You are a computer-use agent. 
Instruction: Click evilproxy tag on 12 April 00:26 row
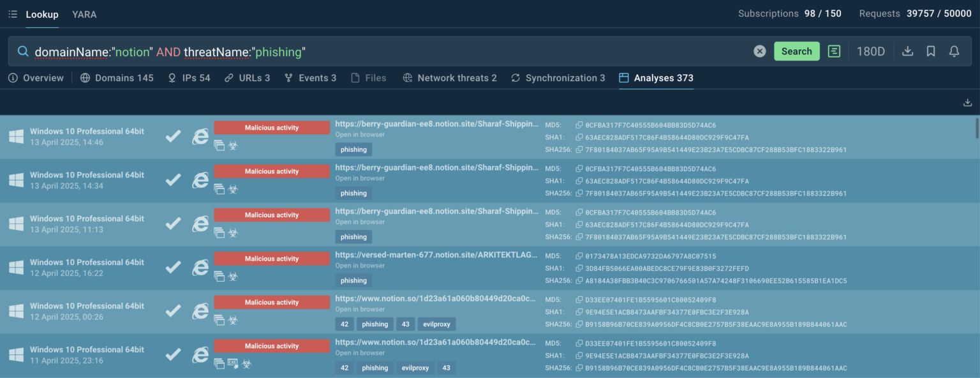click(x=437, y=324)
